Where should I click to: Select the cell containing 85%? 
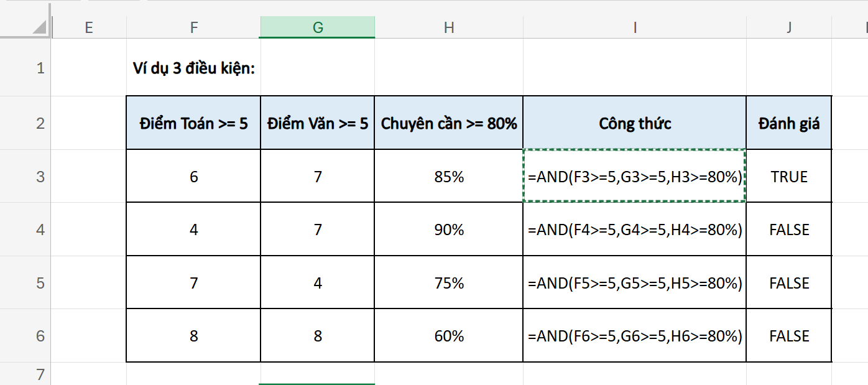[x=448, y=176]
